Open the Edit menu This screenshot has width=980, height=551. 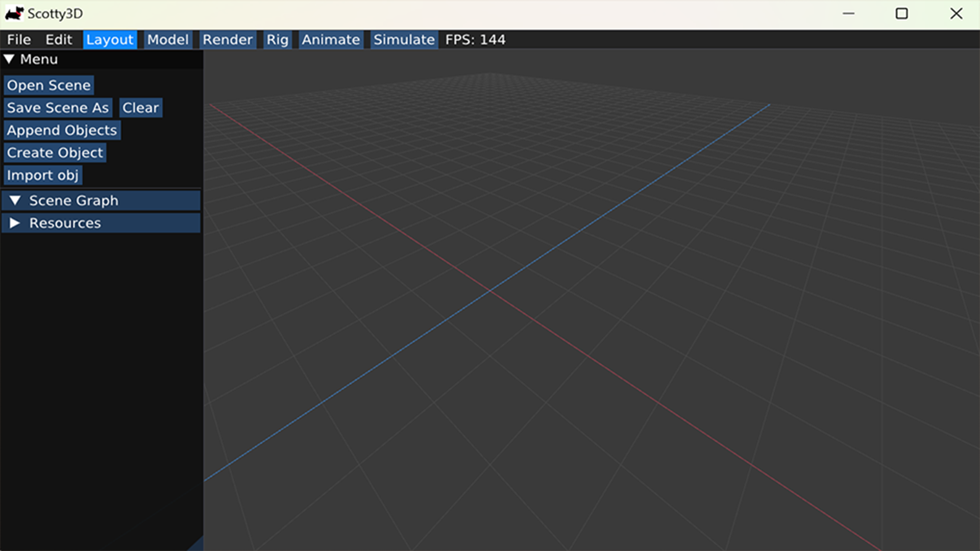[x=59, y=39]
